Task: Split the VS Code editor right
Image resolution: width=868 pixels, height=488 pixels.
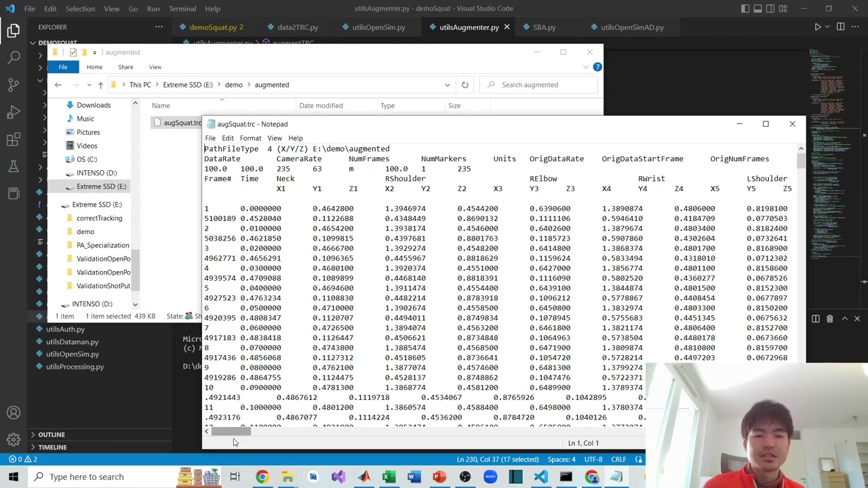Action: (x=840, y=27)
